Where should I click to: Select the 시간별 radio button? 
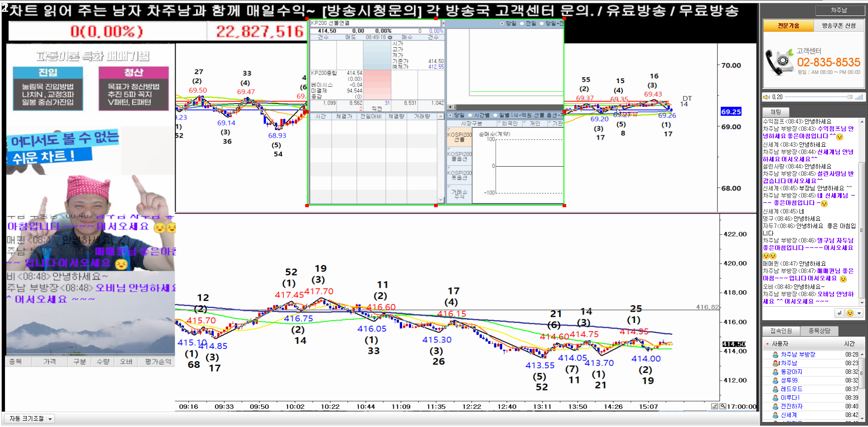(470, 115)
